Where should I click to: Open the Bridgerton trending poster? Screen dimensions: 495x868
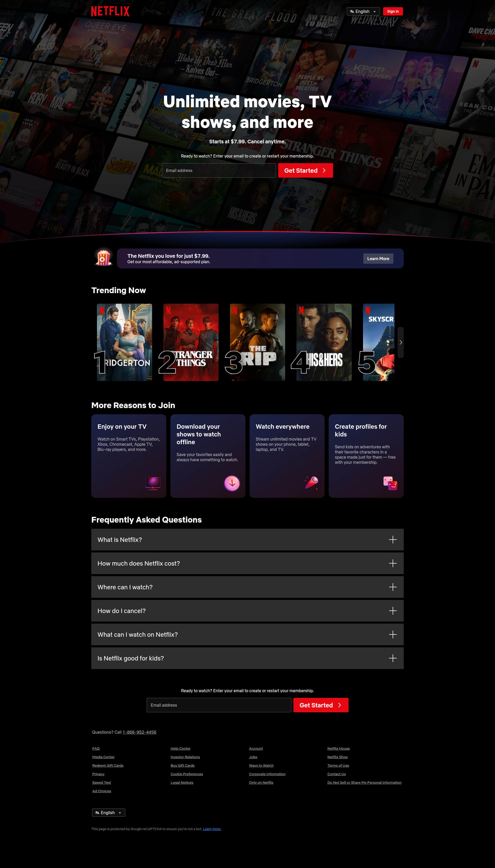125,342
